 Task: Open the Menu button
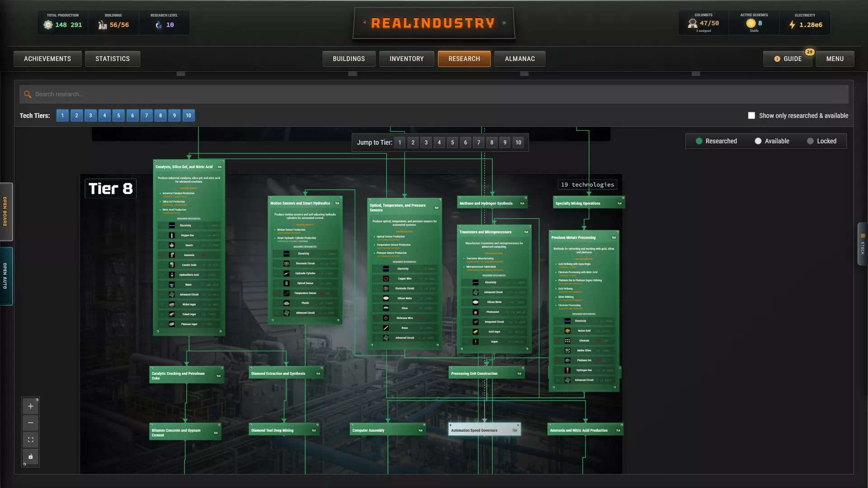pos(835,59)
